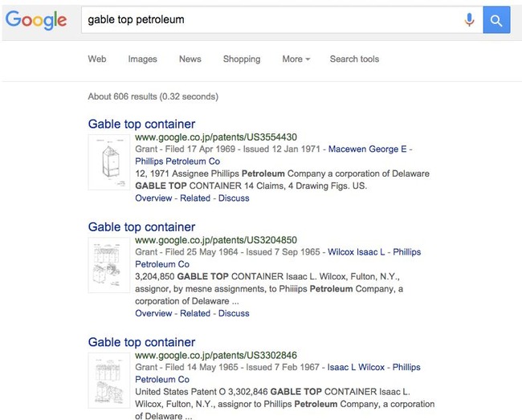Click the About 606 results text

click(x=153, y=96)
